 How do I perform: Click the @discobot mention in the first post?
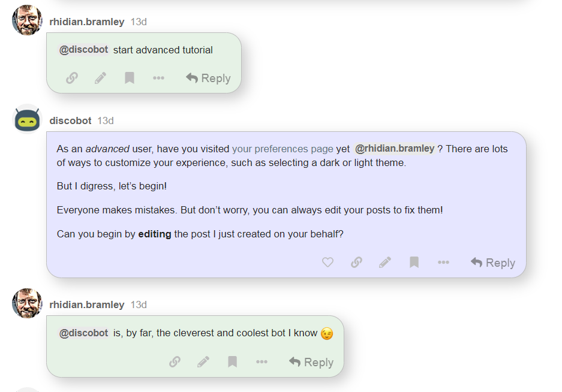(84, 50)
